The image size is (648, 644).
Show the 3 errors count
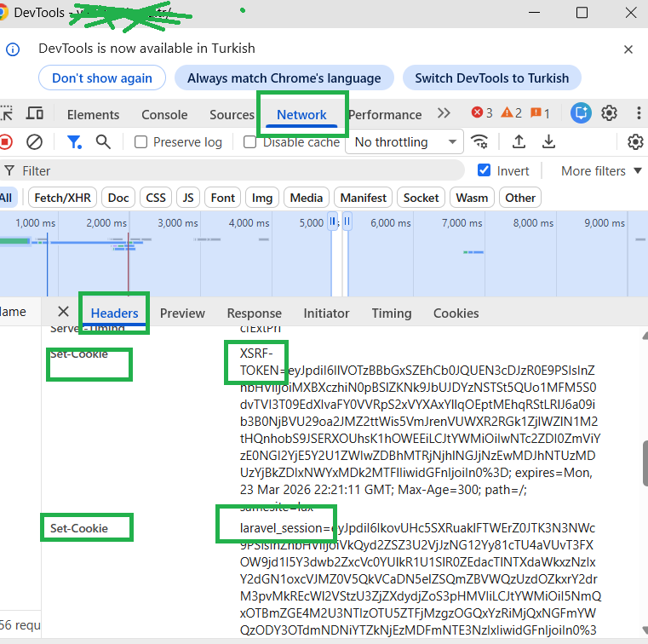pyautogui.click(x=482, y=112)
